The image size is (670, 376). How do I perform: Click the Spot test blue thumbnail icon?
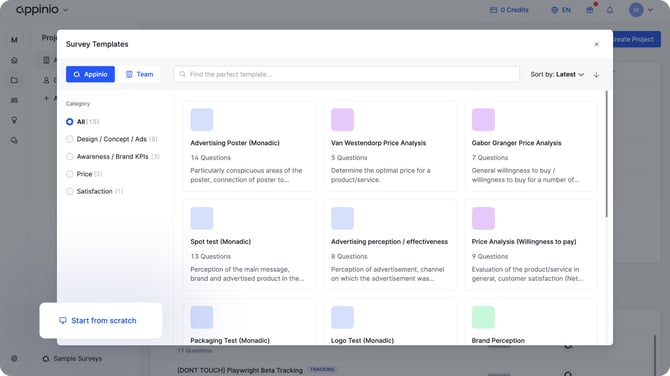(x=202, y=218)
